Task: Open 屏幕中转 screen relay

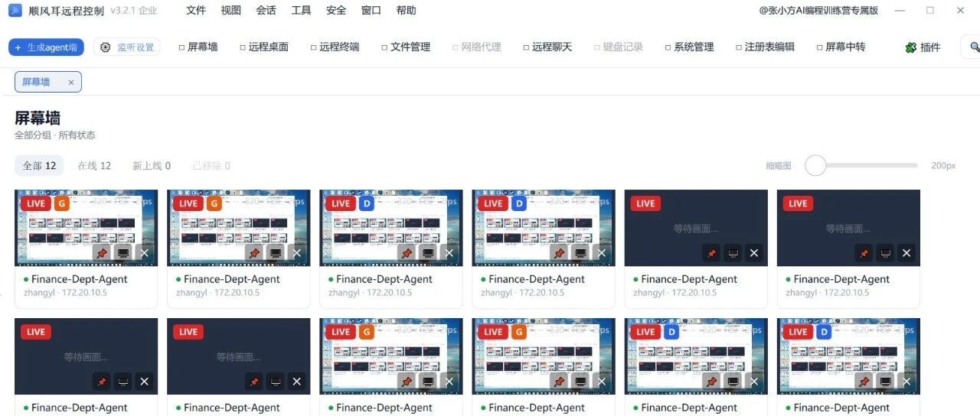Action: click(x=841, y=47)
